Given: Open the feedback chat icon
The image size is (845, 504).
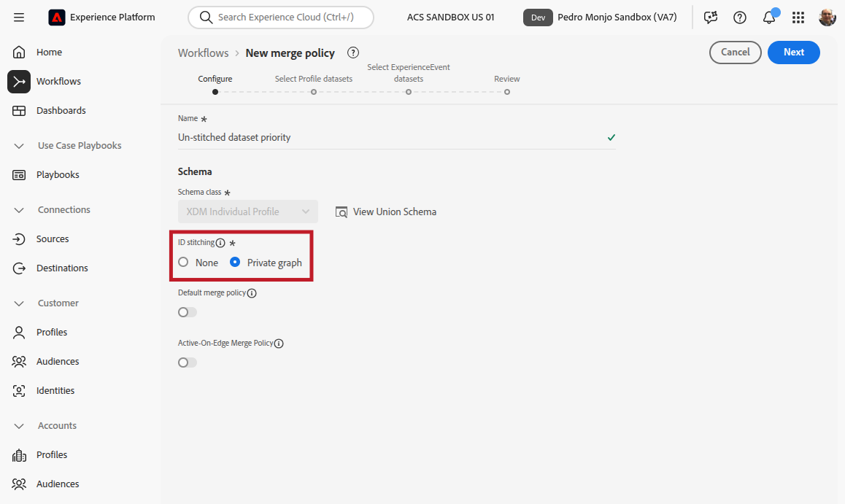Looking at the screenshot, I should tap(711, 18).
